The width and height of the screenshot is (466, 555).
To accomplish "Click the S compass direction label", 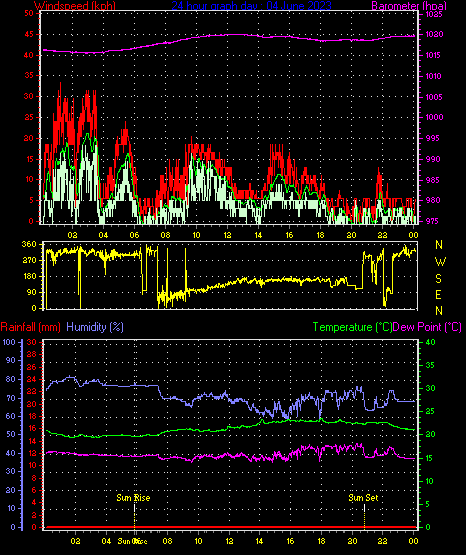I will 438,279.
